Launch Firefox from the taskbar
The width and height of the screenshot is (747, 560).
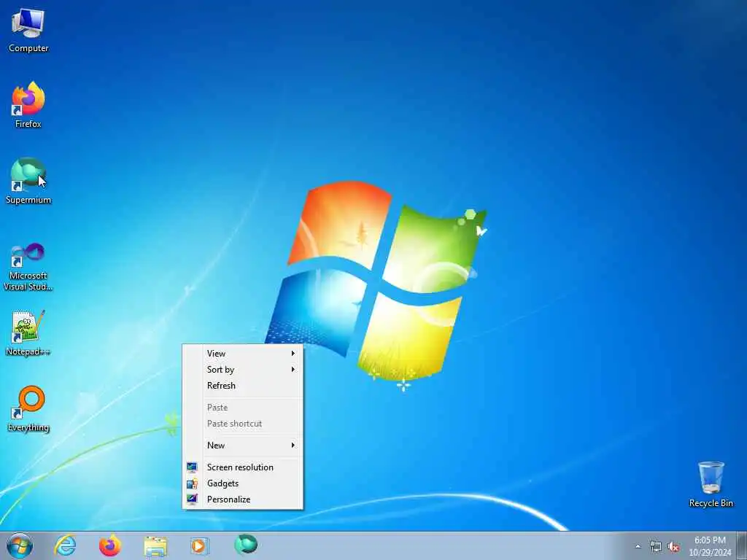click(x=110, y=545)
